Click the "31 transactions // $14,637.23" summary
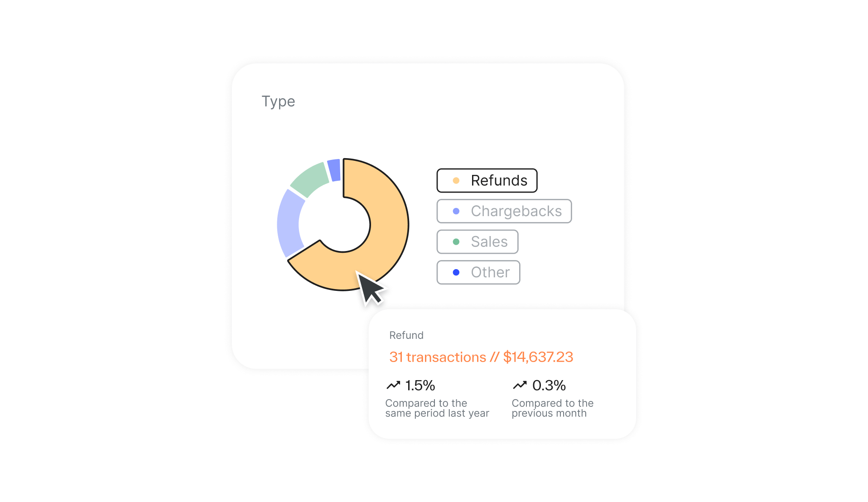 (x=481, y=357)
